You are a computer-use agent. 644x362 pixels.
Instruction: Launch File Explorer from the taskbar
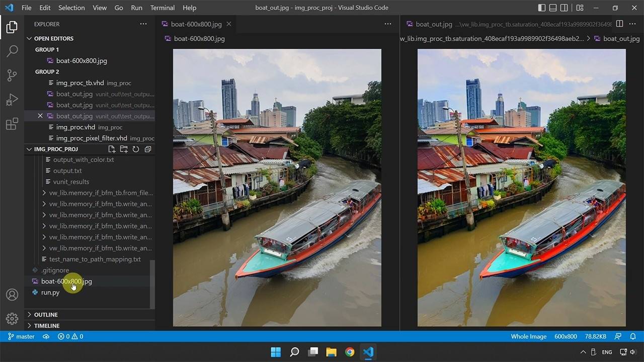[331, 352]
